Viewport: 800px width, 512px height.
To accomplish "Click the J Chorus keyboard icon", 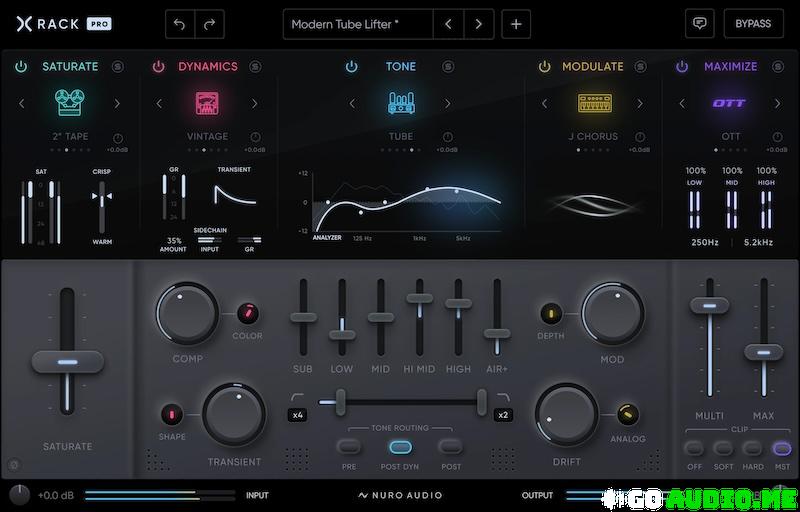I will point(593,103).
